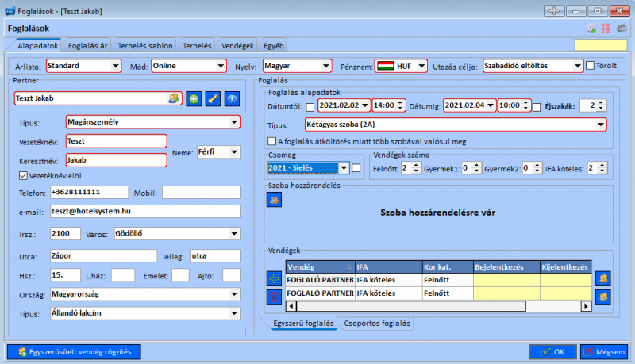Click the e-mail input field
This screenshot has height=364, width=635.
click(x=144, y=211)
